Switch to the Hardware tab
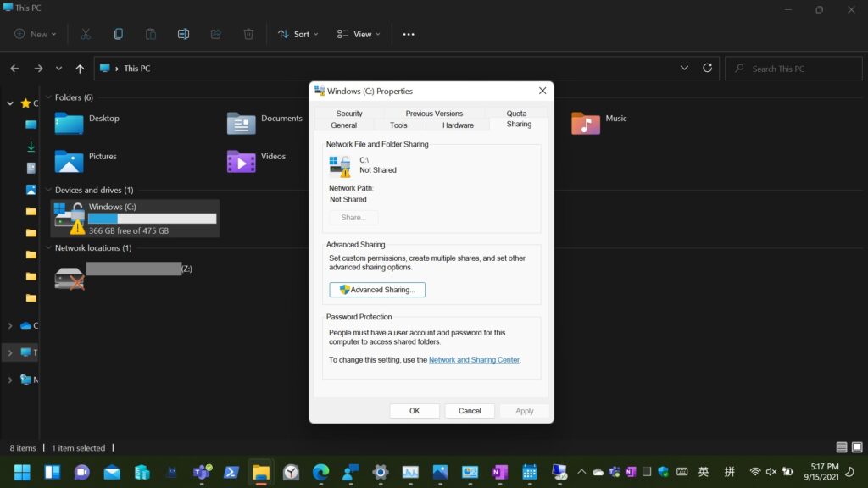The image size is (868, 488). pyautogui.click(x=458, y=125)
